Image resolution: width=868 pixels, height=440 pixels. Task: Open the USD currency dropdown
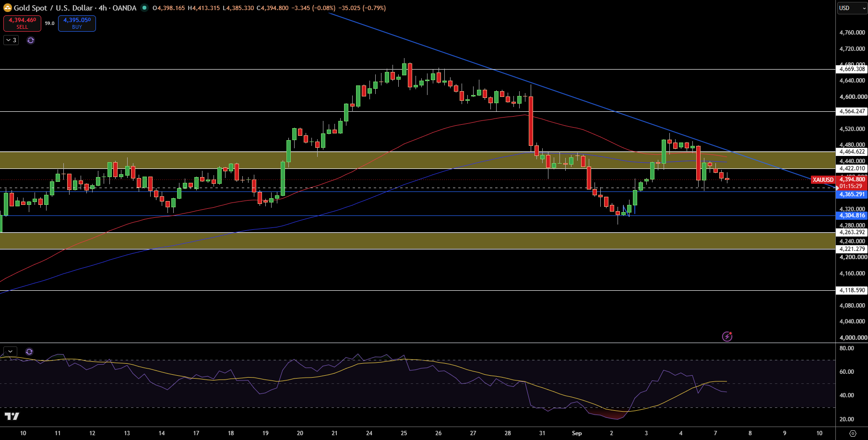852,8
